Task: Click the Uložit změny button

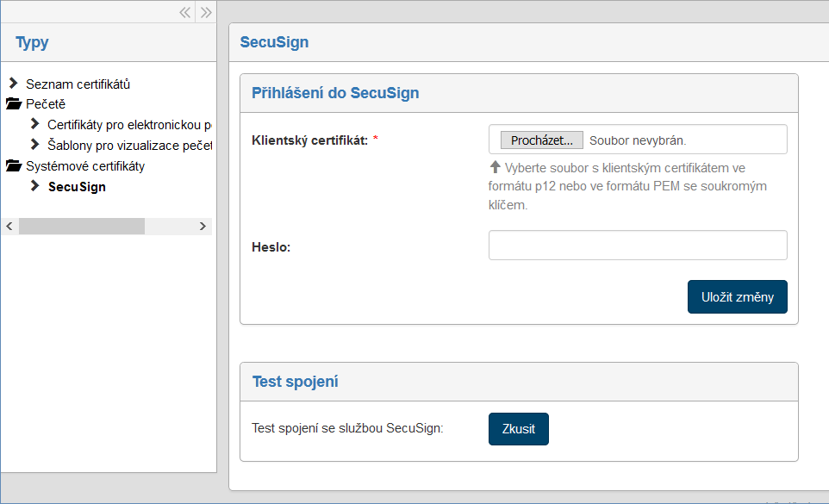Action: click(x=737, y=297)
